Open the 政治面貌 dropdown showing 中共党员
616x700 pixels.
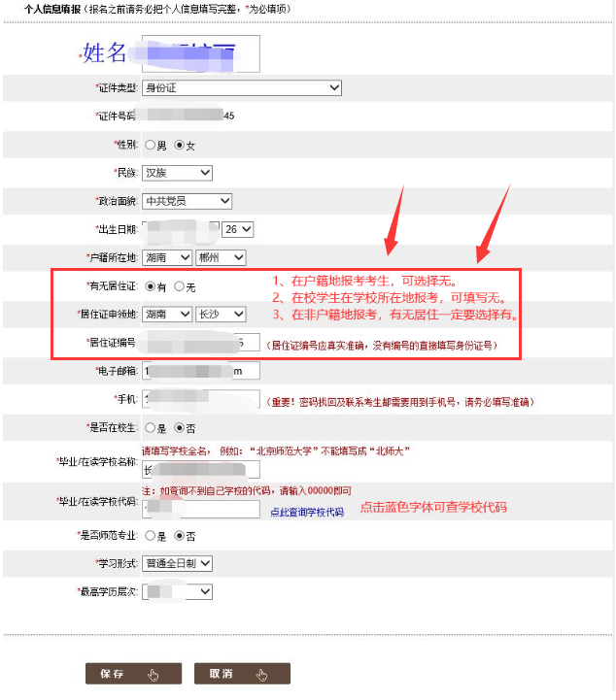187,201
